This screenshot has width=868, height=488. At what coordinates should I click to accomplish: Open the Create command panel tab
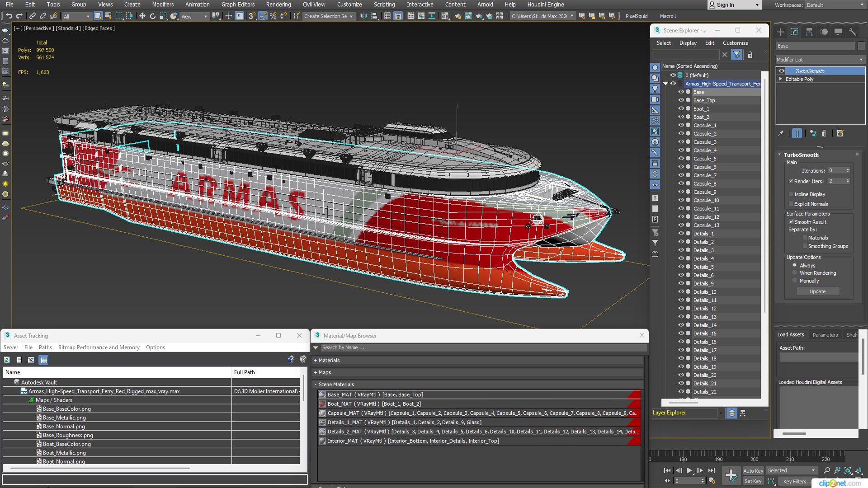(780, 32)
